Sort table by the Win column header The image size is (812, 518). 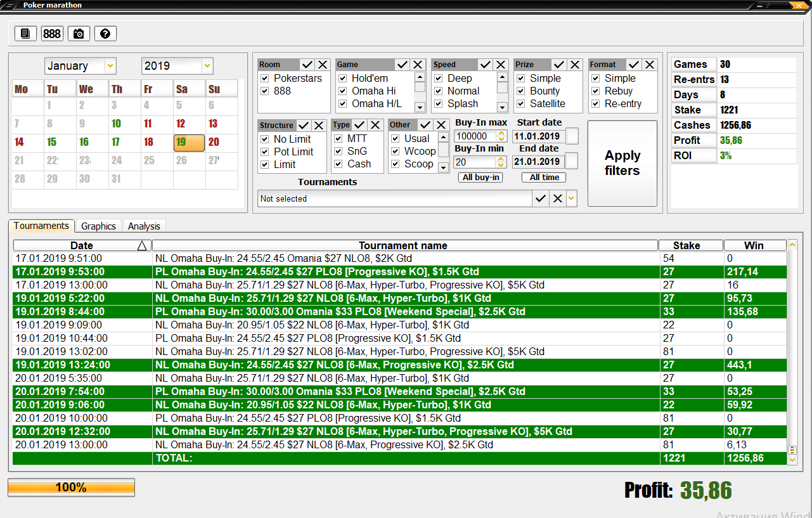(756, 245)
